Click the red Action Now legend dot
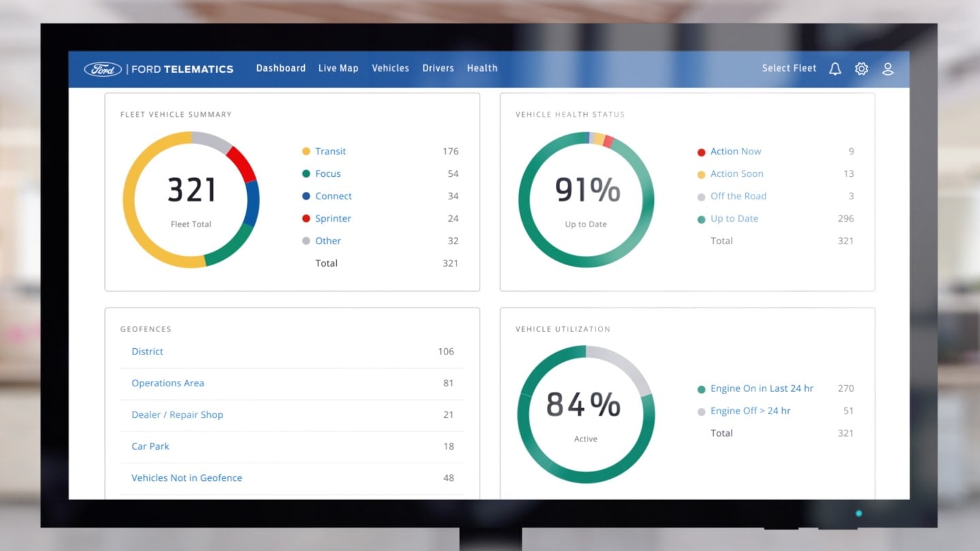 tap(702, 152)
